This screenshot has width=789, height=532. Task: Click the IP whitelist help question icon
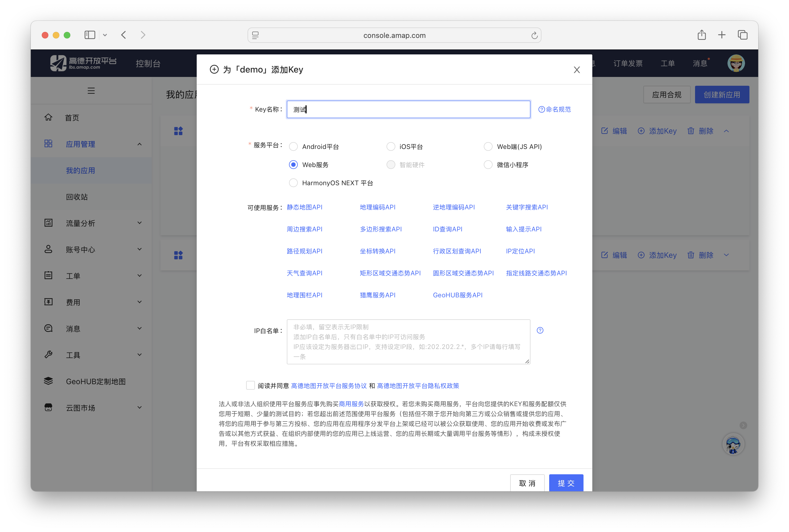pos(540,331)
